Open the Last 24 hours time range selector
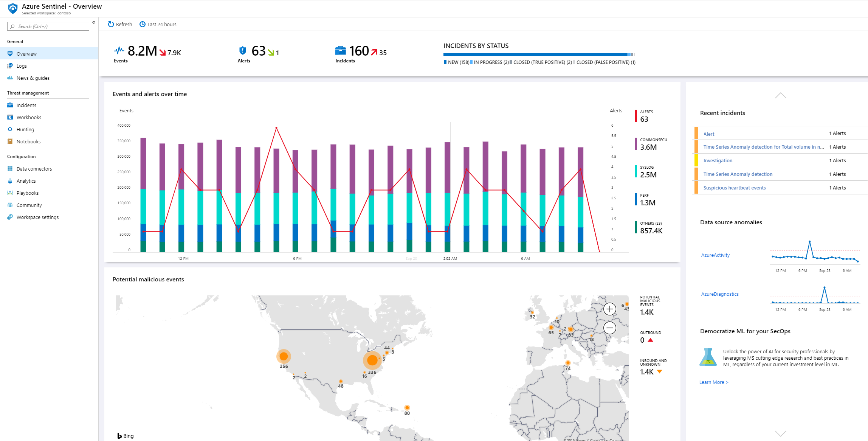 point(158,24)
